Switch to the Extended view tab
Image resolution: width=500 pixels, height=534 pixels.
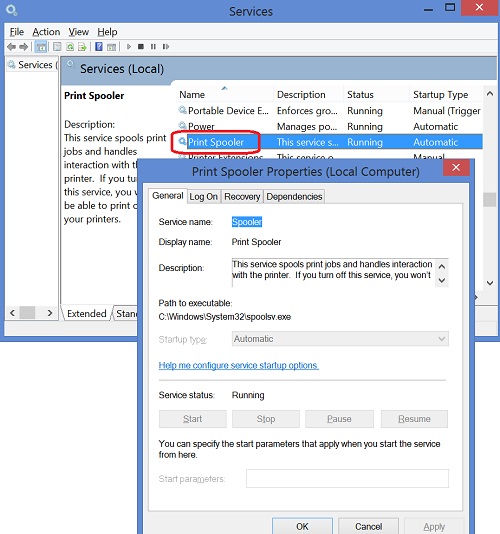tap(87, 313)
